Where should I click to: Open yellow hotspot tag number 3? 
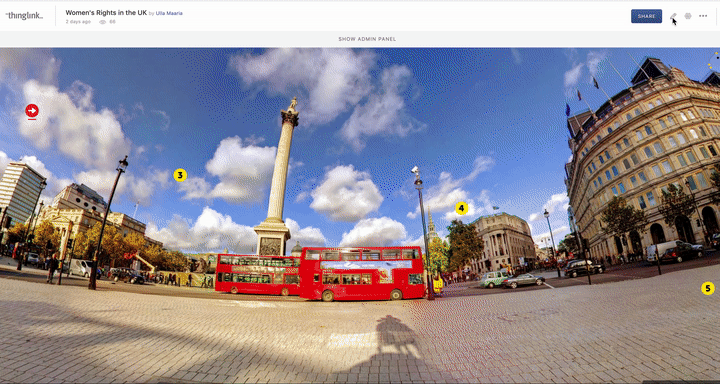pos(180,175)
